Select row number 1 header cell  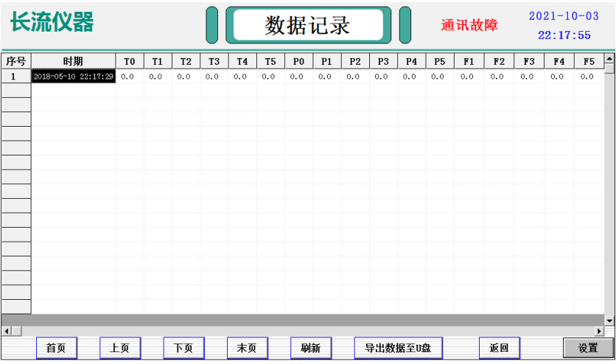pyautogui.click(x=16, y=76)
